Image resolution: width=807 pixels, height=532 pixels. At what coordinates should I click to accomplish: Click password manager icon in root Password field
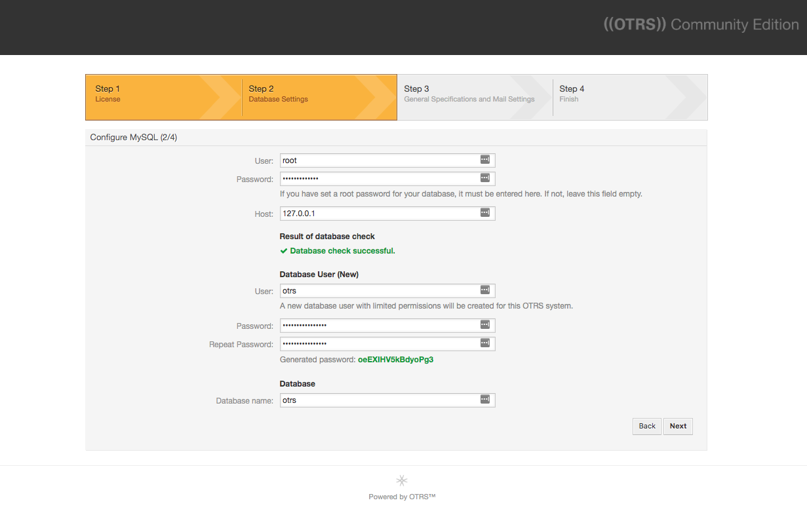click(x=485, y=178)
